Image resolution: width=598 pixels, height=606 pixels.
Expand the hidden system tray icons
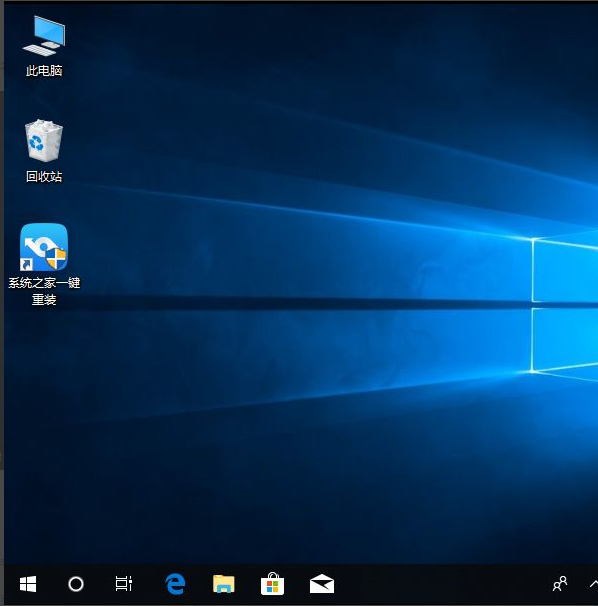point(593,584)
